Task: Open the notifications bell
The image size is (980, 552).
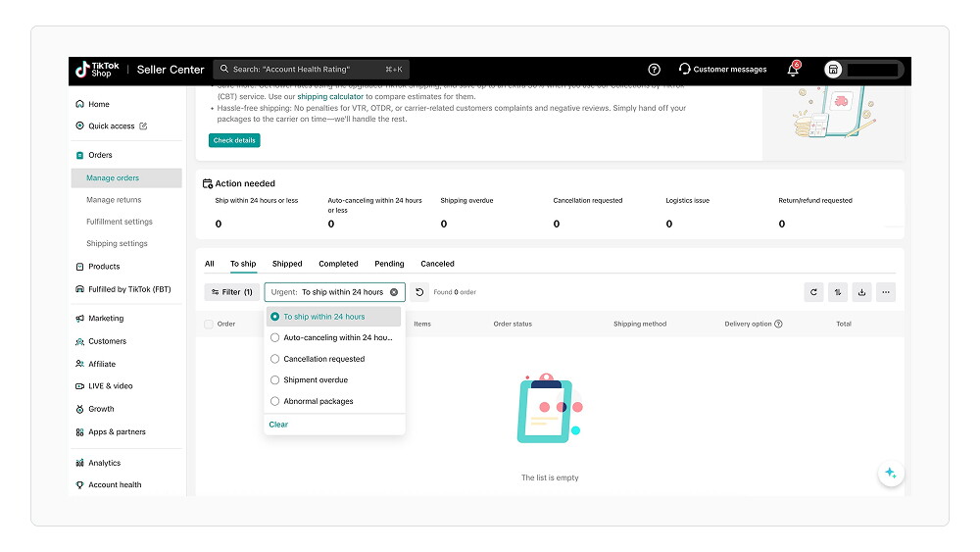Action: [793, 70]
